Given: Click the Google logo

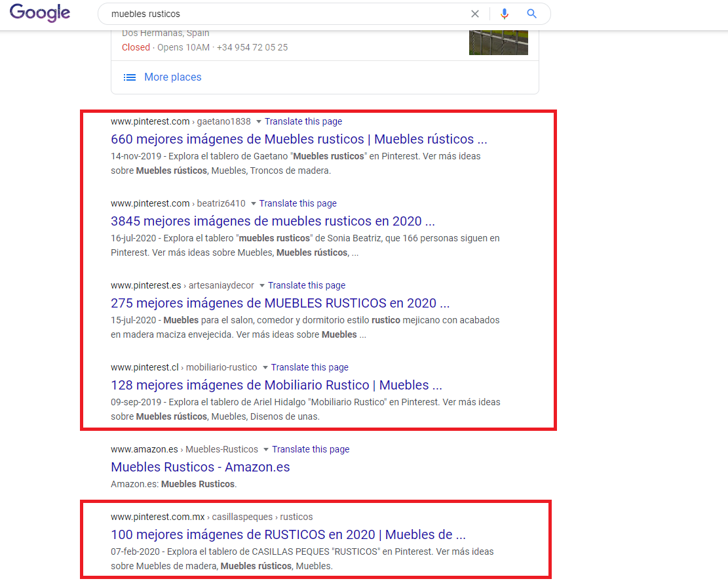Looking at the screenshot, I should coord(40,12).
